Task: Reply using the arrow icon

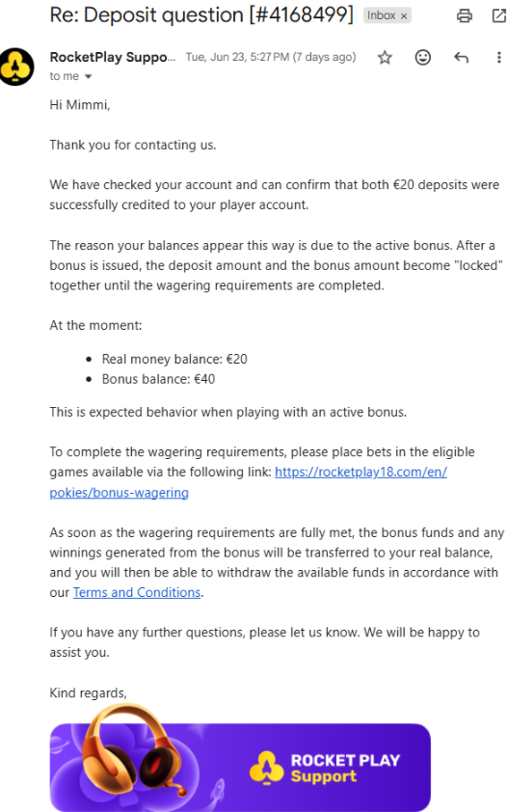Action: click(461, 57)
